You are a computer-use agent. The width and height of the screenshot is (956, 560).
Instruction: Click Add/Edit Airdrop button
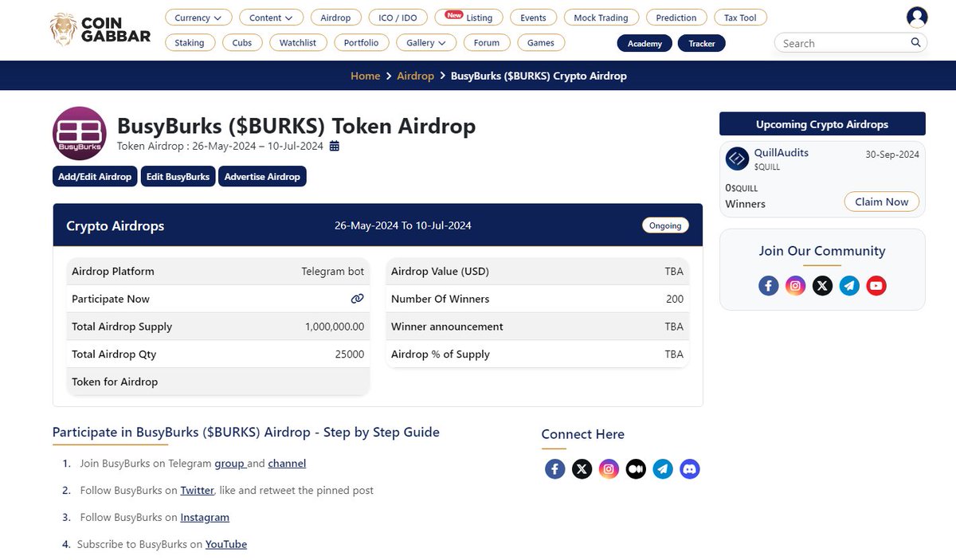click(95, 176)
